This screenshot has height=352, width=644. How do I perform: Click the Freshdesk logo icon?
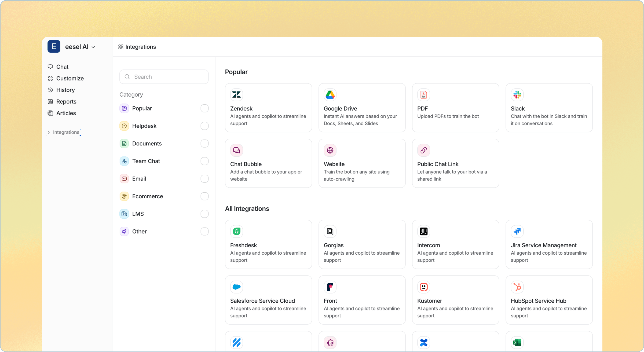point(236,231)
